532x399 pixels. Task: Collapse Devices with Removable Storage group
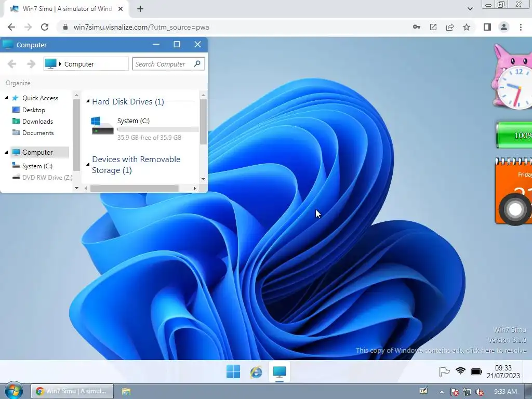[88, 165]
